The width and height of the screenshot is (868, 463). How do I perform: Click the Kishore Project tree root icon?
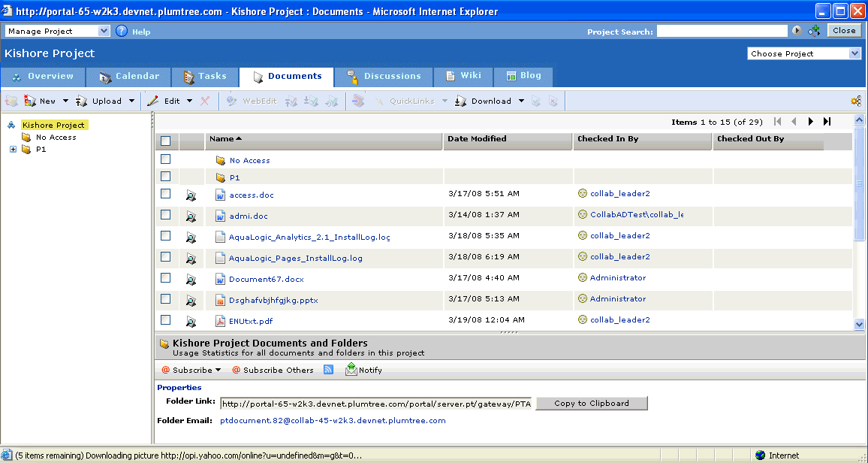tap(11, 126)
